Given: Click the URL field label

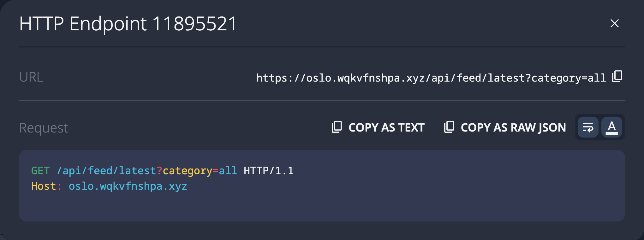Looking at the screenshot, I should tap(31, 77).
